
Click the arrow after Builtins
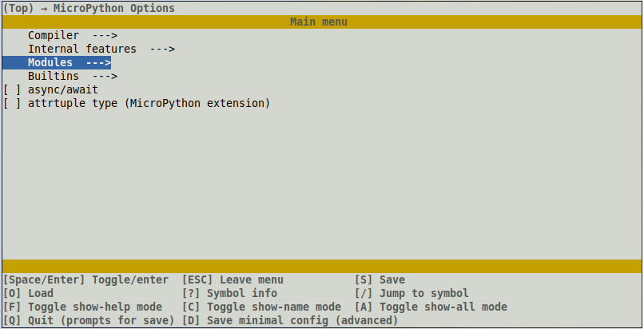tap(105, 77)
